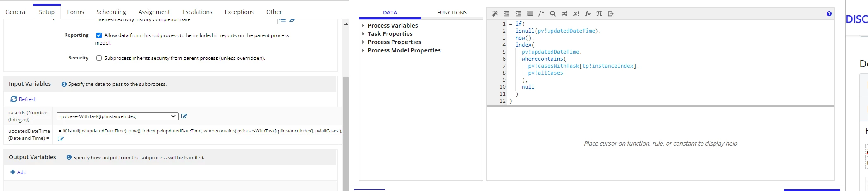Screen dimensions: 868x191
Task: Click line number 12 in the gutter
Action: (502, 101)
